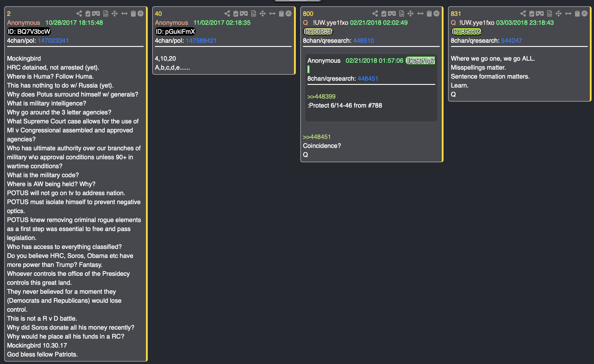The width and height of the screenshot is (594, 364).
Task: Open 8chan/qresearch link 448510
Action: pos(363,41)
